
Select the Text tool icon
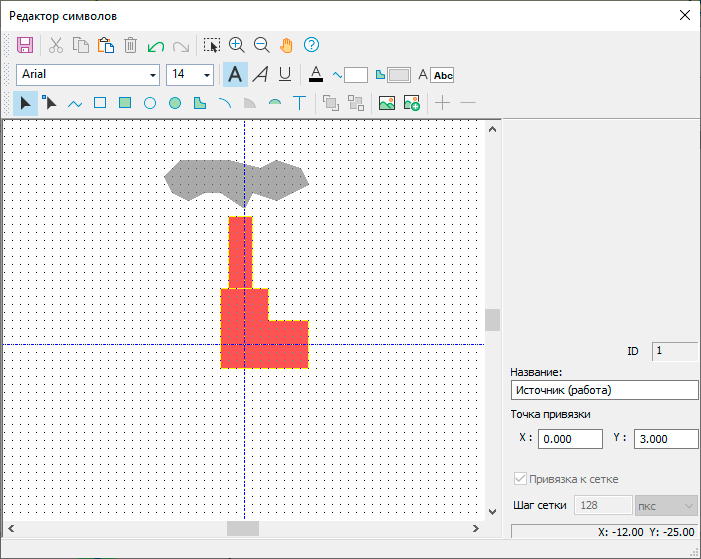click(299, 103)
